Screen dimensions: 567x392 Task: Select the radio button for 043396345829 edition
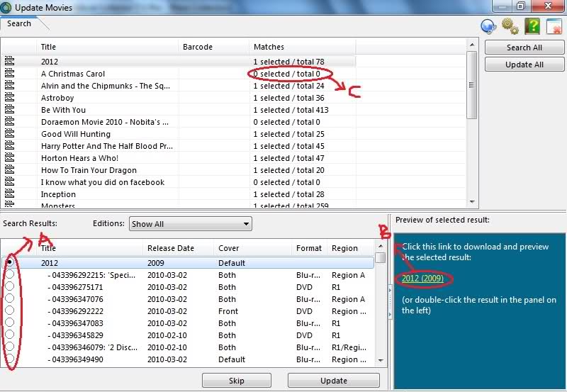(x=10, y=334)
